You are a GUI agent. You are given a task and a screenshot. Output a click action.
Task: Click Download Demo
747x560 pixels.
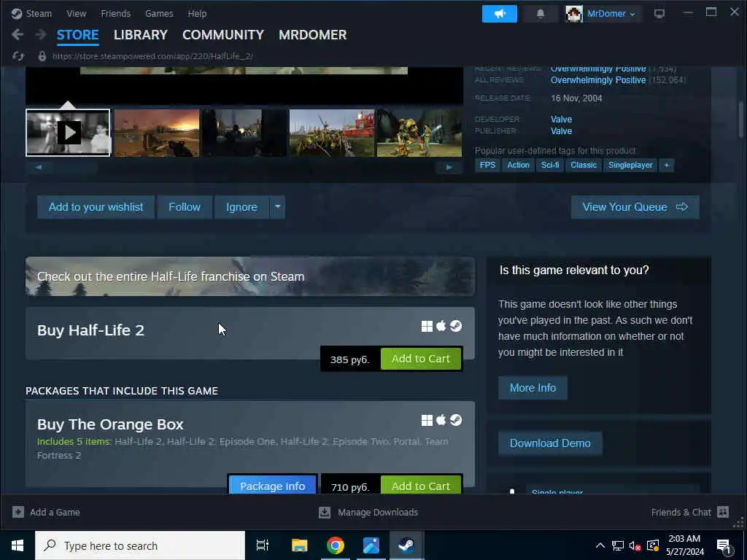click(550, 443)
